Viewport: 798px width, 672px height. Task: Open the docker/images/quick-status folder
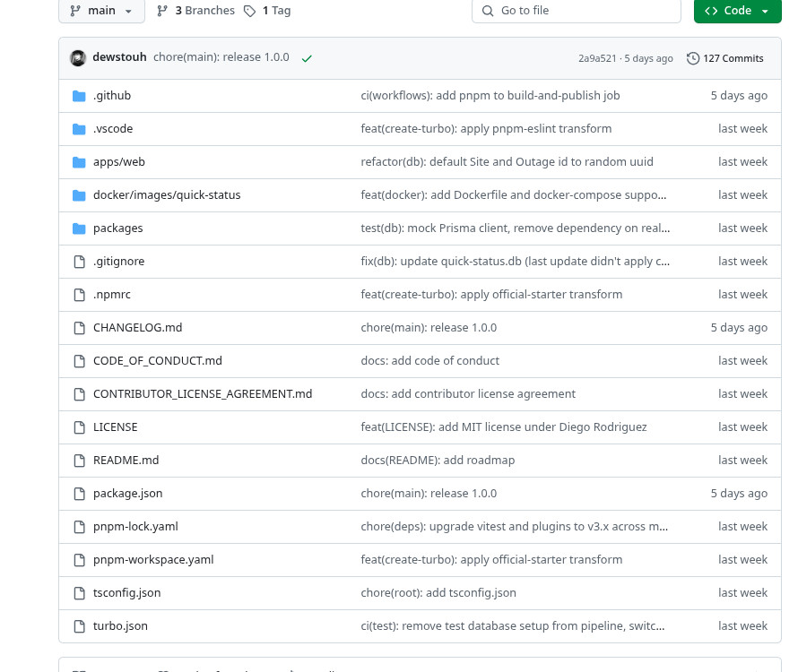(x=167, y=194)
